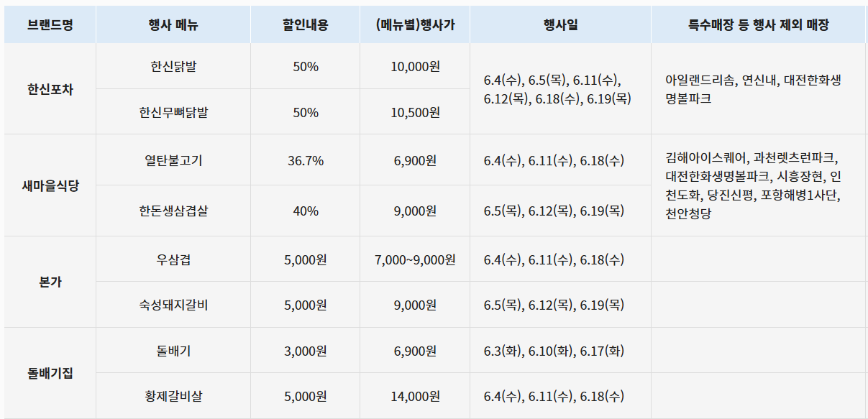Click the 돌배기 menu name cell
The image size is (868, 419).
tap(173, 351)
